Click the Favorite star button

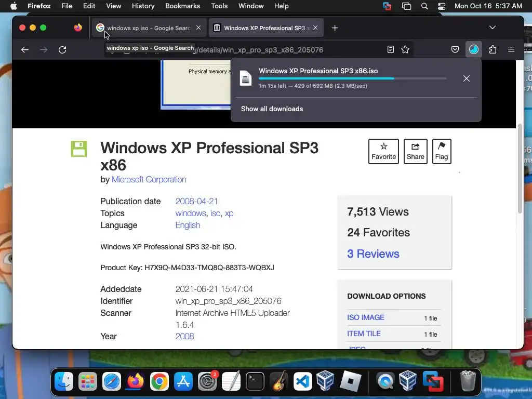384,151
